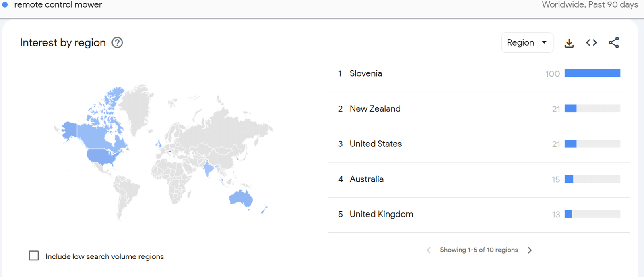Click India on the world map
This screenshot has width=644, height=277.
[x=208, y=169]
